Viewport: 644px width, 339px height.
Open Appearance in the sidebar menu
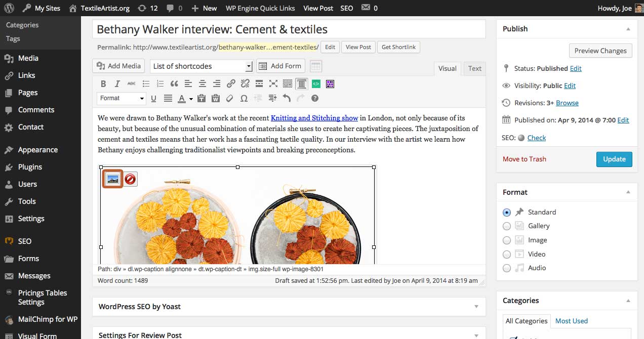click(x=37, y=150)
